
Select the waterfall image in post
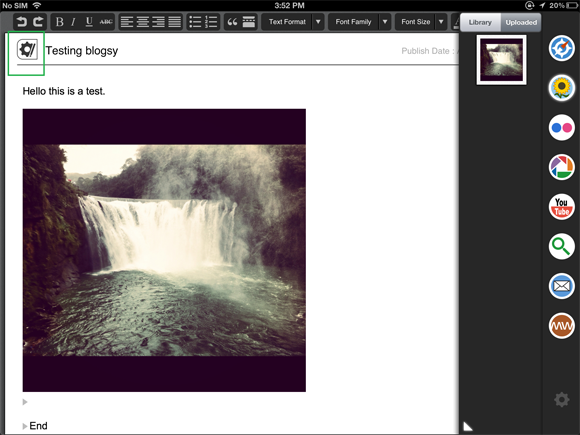tap(164, 250)
